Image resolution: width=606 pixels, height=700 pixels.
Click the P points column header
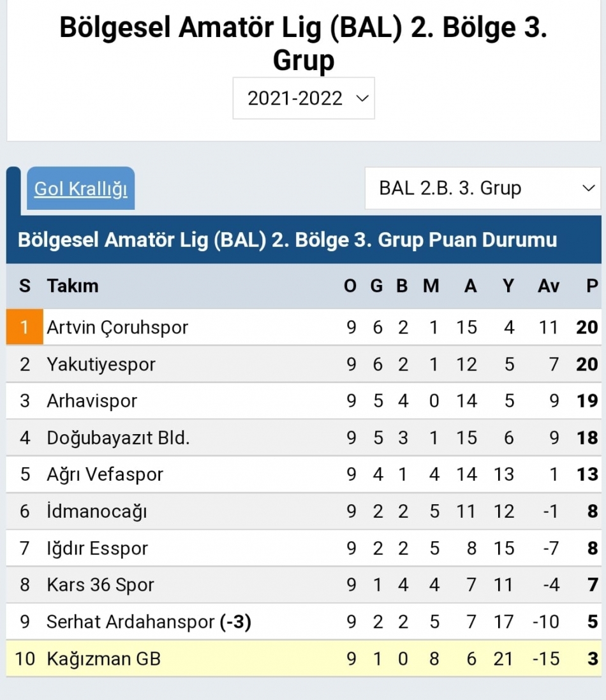(x=591, y=286)
